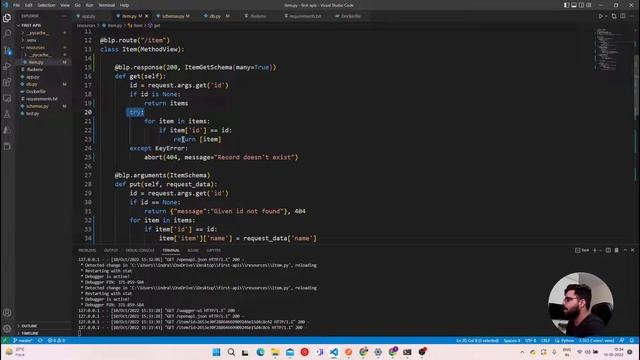Select item.py in the explorer tree

point(36,62)
